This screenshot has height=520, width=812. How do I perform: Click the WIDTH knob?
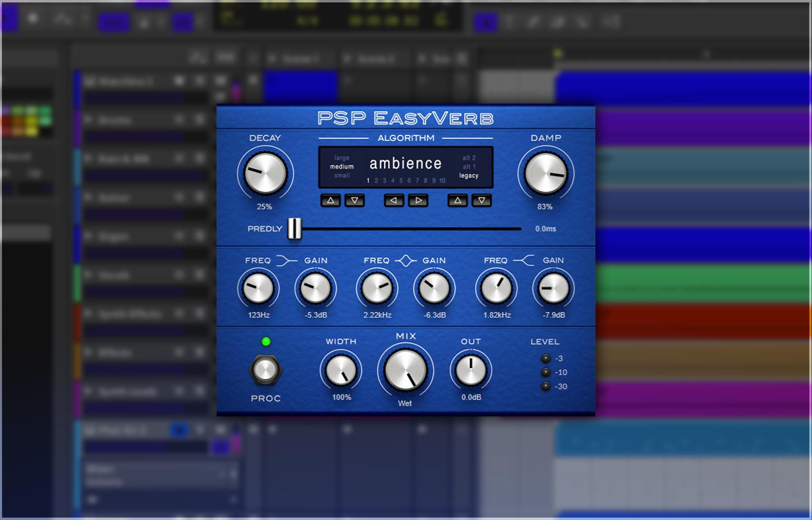point(341,370)
